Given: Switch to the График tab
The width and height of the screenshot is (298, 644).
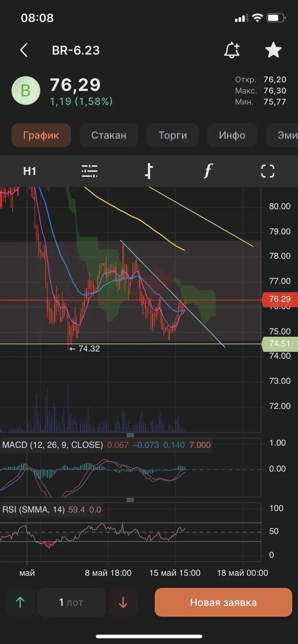Looking at the screenshot, I should click(x=41, y=135).
